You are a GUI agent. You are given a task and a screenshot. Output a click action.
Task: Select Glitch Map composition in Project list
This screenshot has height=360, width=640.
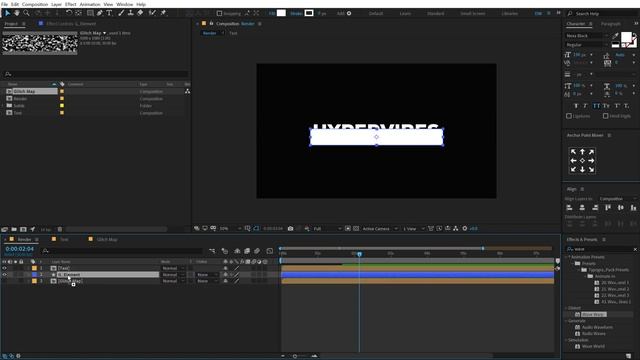[x=24, y=91]
